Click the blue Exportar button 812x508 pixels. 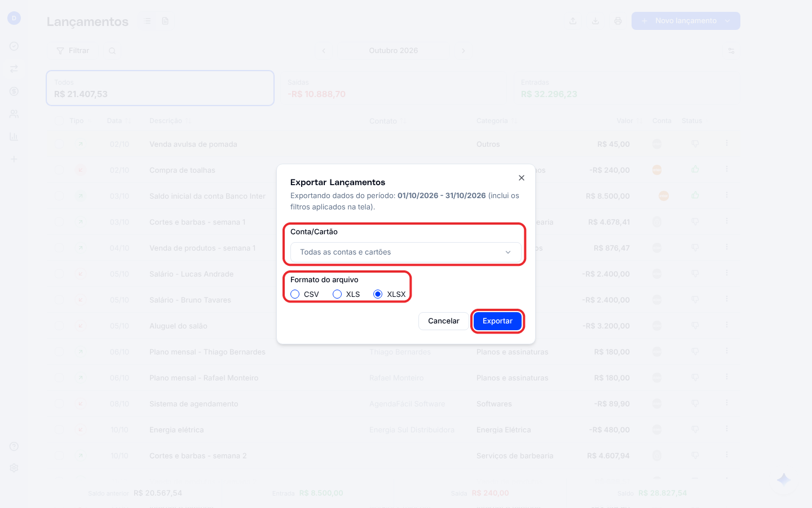point(497,321)
